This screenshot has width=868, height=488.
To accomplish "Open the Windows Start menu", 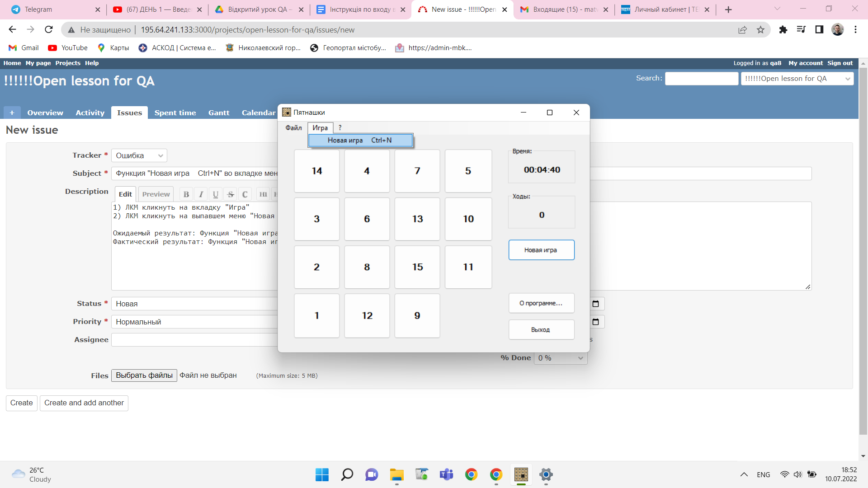I will pos(322,474).
